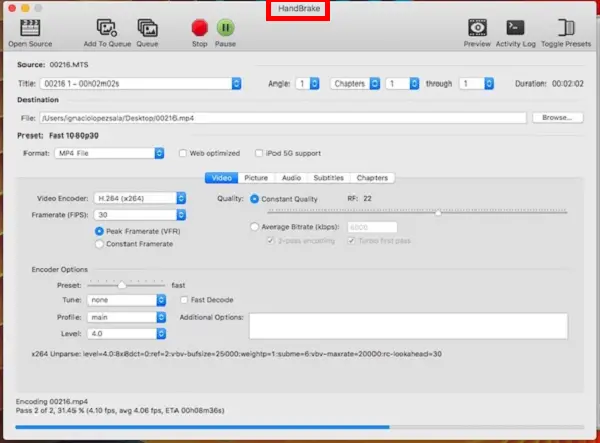The width and height of the screenshot is (600, 443).
Task: Open the Video Encoder dropdown
Action: click(x=140, y=198)
